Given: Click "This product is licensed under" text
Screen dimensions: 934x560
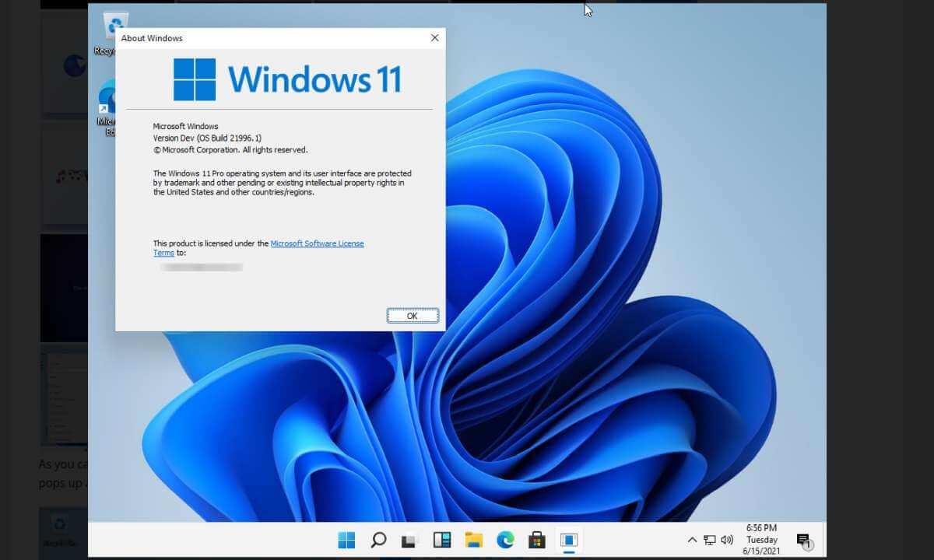Looking at the screenshot, I should click(x=211, y=243).
